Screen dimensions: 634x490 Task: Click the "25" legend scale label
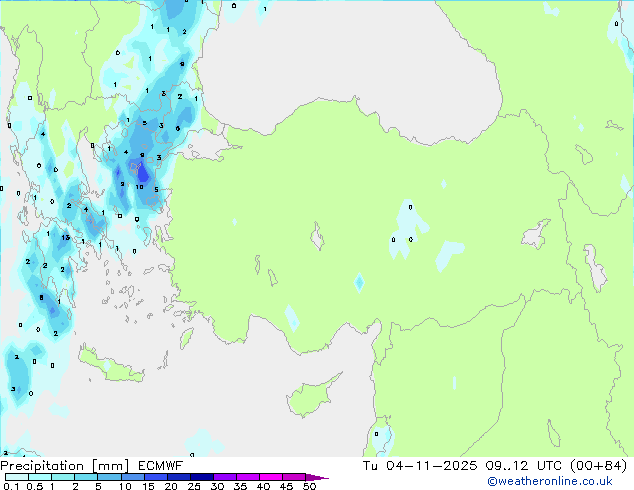[x=194, y=486]
